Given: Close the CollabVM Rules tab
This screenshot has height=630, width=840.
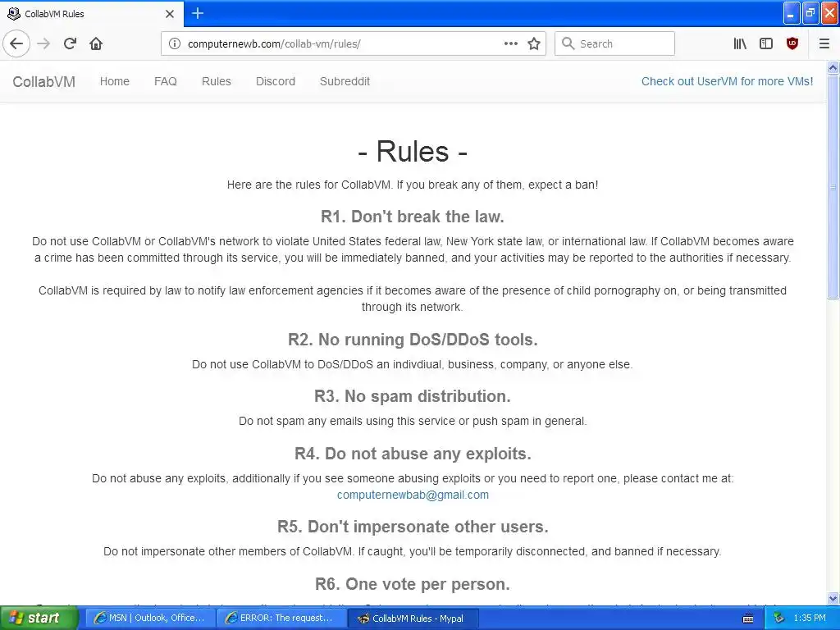Looking at the screenshot, I should (x=169, y=14).
